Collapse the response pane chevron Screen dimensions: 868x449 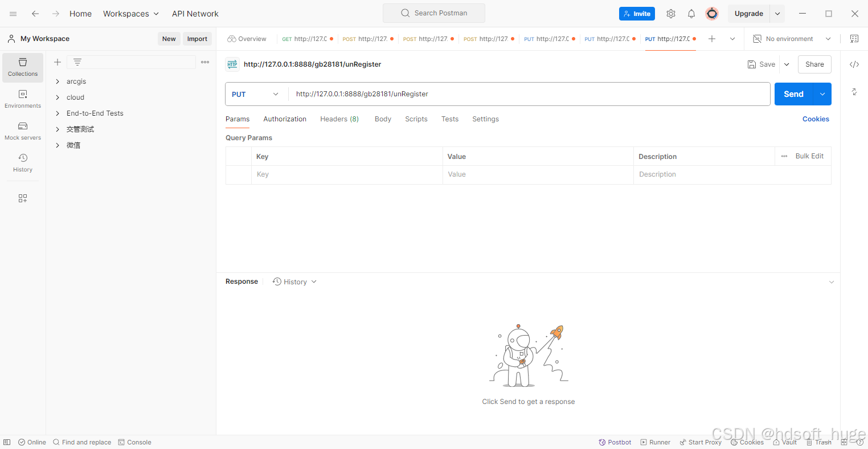(832, 282)
